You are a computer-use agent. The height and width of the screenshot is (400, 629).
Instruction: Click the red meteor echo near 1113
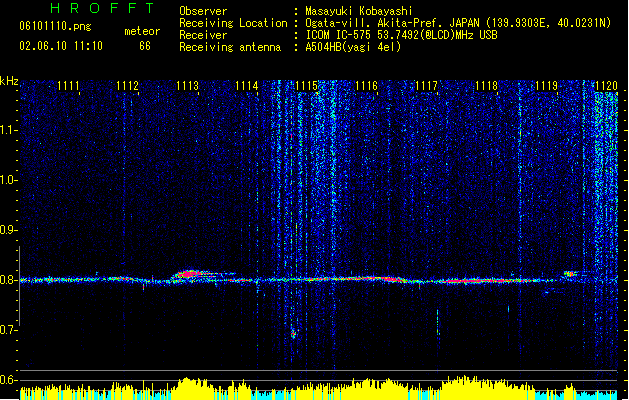click(x=189, y=274)
